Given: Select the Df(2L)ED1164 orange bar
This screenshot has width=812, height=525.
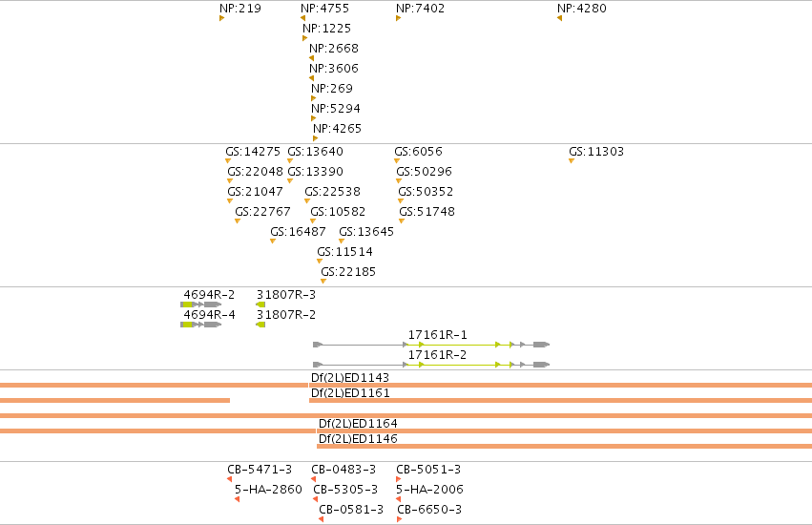Looking at the screenshot, I should (565, 430).
